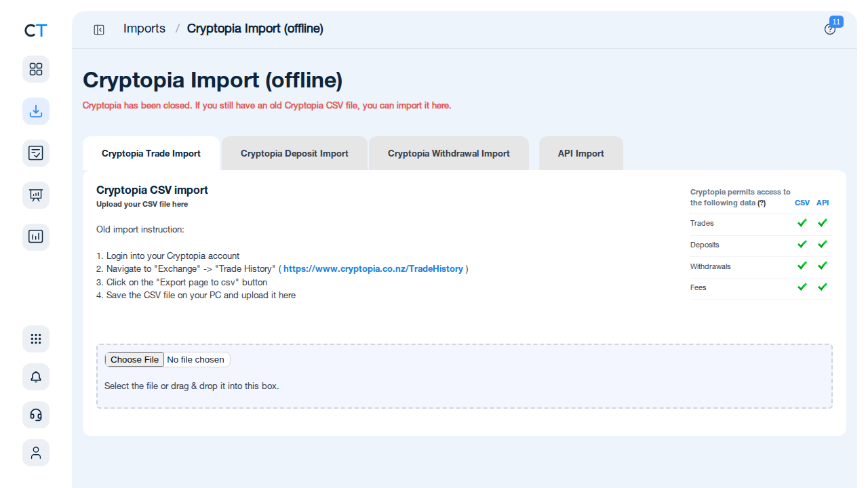Click the red Cryptopia has been closed notice
Screen dimensions: 868x488
coord(267,106)
